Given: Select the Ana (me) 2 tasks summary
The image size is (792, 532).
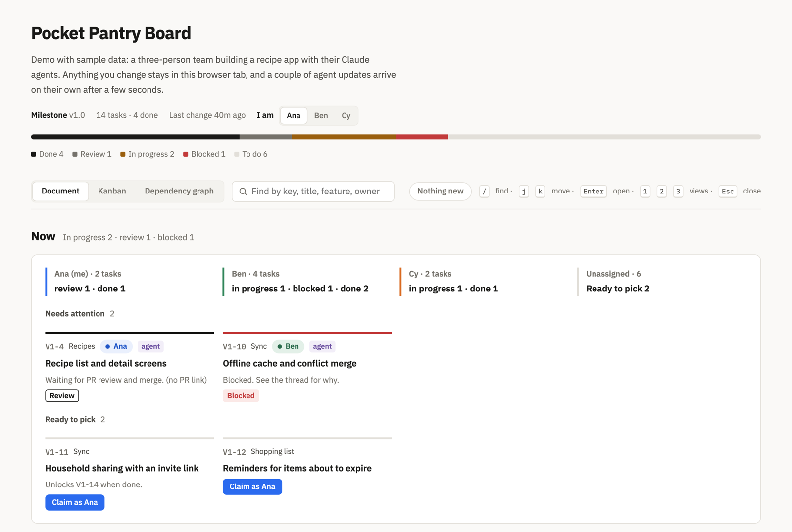Looking at the screenshot, I should pos(130,282).
